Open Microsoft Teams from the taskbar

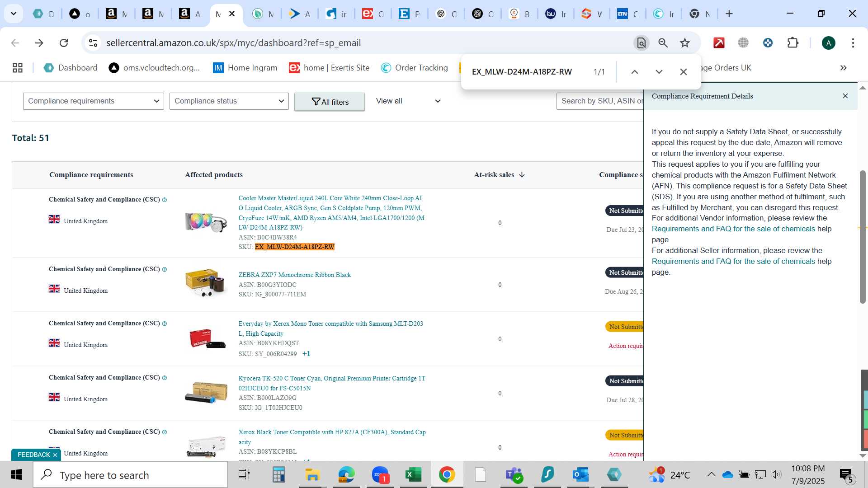514,474
